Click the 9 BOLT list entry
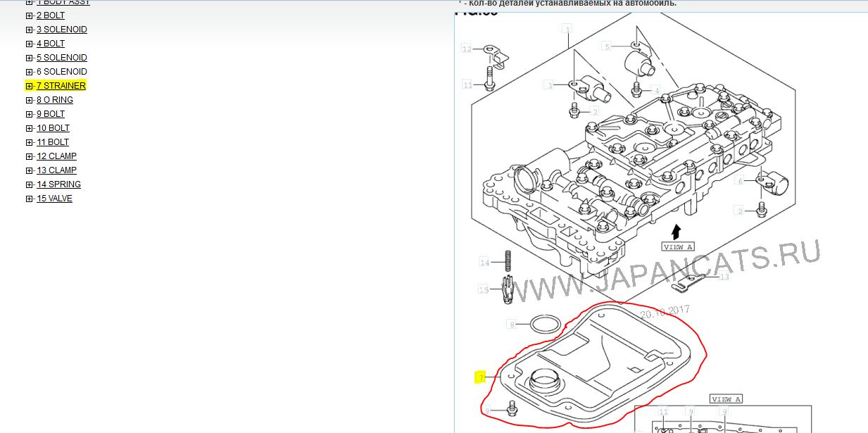Image resolution: width=868 pixels, height=433 pixels. (x=51, y=114)
